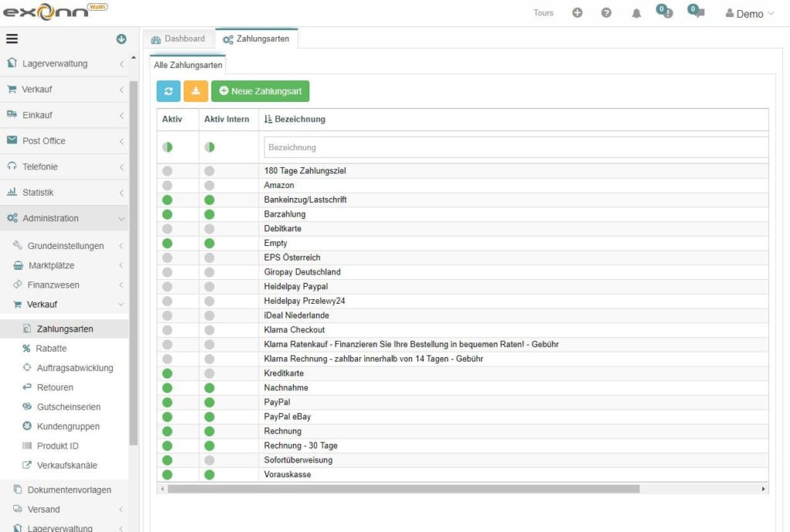Open the help question mark icon
The image size is (790, 532).
(606, 13)
